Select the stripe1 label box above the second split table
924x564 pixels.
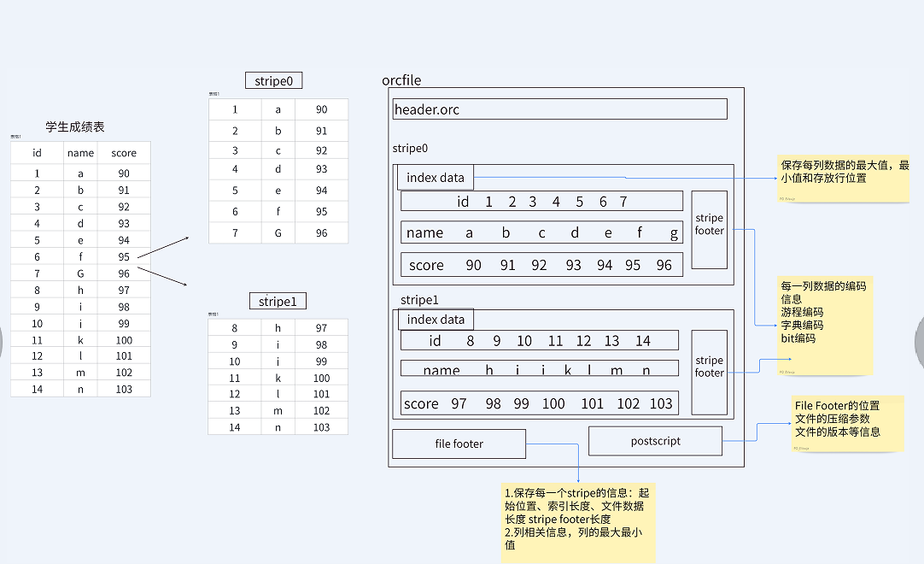pyautogui.click(x=278, y=301)
